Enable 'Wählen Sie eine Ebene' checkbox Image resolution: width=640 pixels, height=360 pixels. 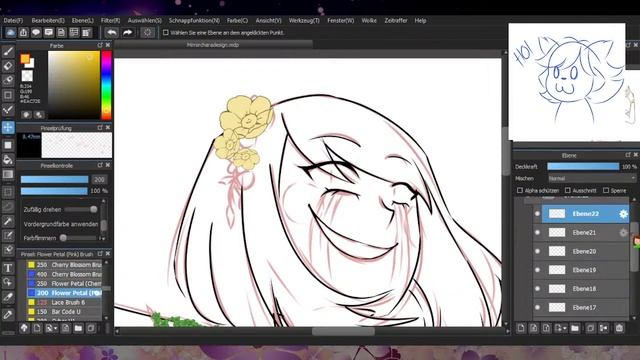pos(166,33)
